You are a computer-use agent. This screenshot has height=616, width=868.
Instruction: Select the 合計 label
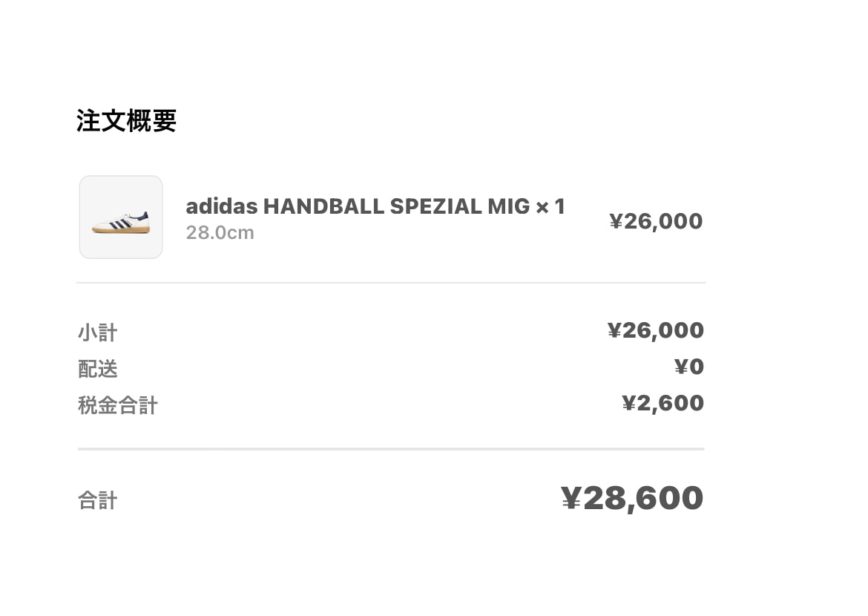coord(97,501)
